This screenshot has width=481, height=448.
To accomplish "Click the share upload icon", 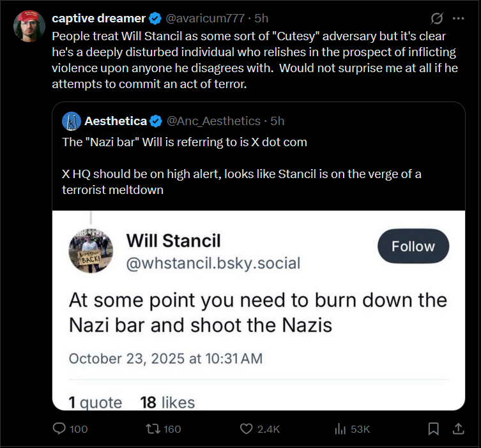I will (x=458, y=429).
